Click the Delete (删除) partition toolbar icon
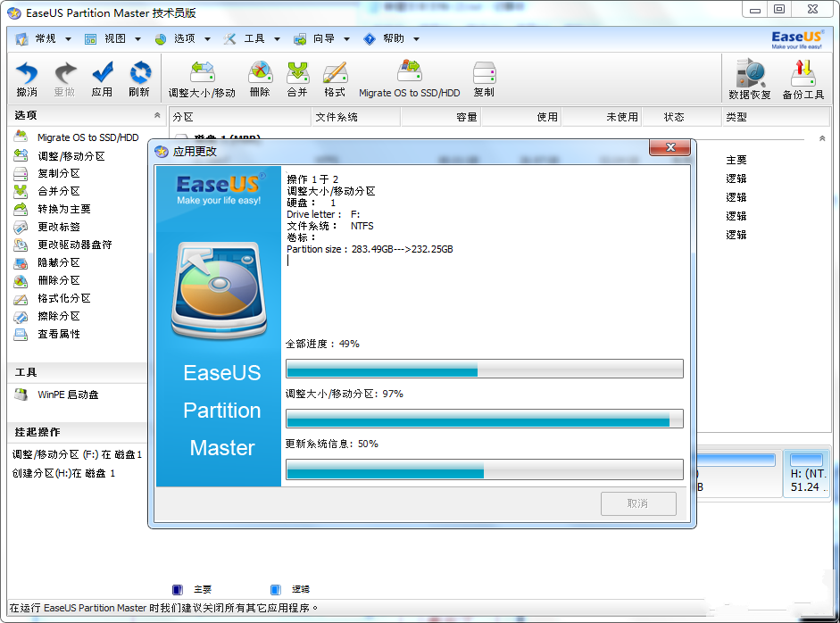 tap(260, 79)
